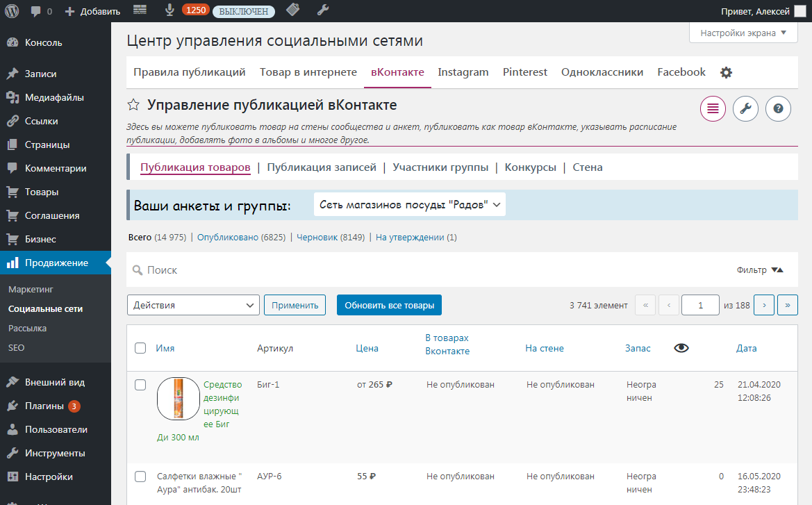Screen dimensions: 812x505
Task: Open Пользователи in the sidebar
Action: pos(56,429)
